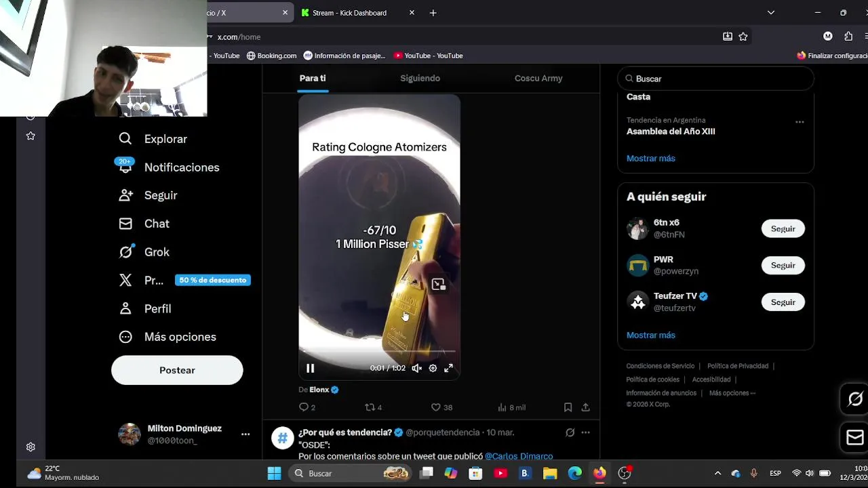Click the Postear button
868x488 pixels.
tap(177, 370)
